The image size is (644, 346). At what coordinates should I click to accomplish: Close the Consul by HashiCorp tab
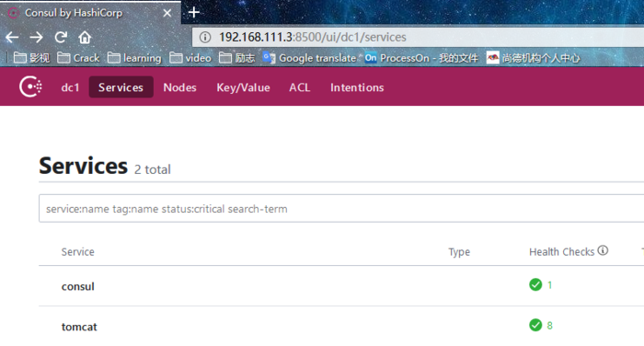(x=167, y=13)
